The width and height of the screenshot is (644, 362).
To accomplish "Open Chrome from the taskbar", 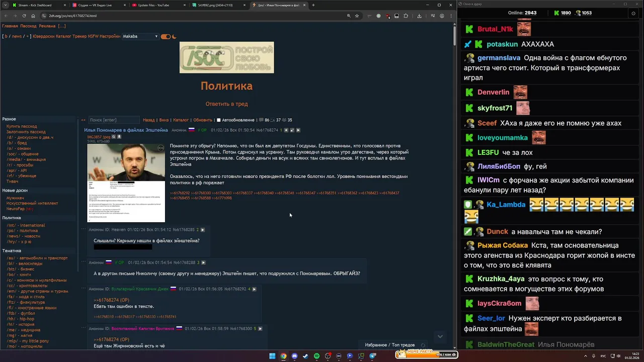I will click(x=283, y=356).
